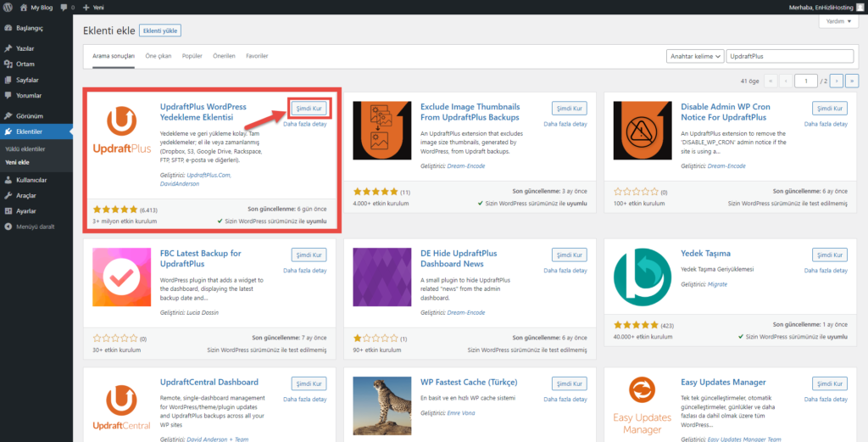This screenshot has height=442, width=868.
Task: Click UpdraftCentral plugin logo
Action: click(122, 406)
